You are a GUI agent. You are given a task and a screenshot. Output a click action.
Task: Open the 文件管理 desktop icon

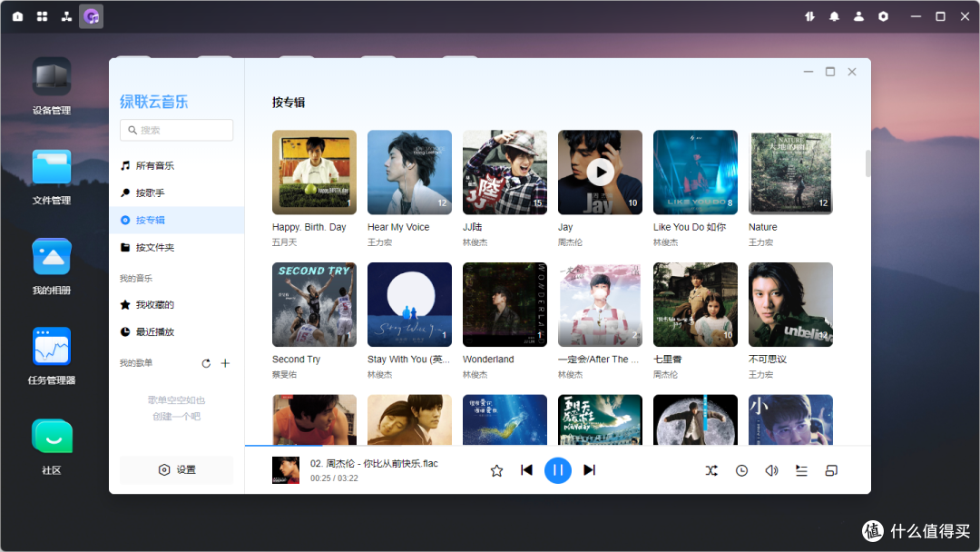51,178
